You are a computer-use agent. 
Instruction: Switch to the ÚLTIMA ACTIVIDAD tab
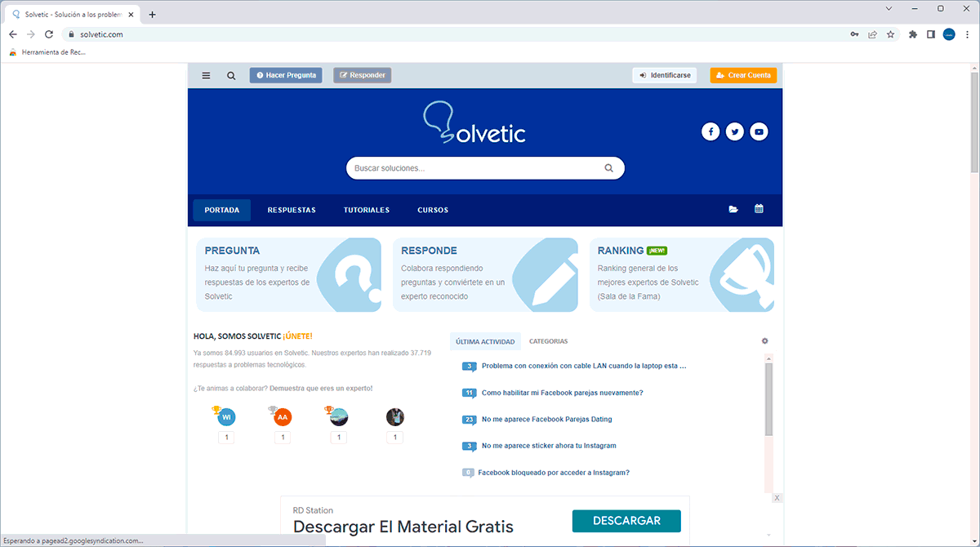tap(485, 341)
